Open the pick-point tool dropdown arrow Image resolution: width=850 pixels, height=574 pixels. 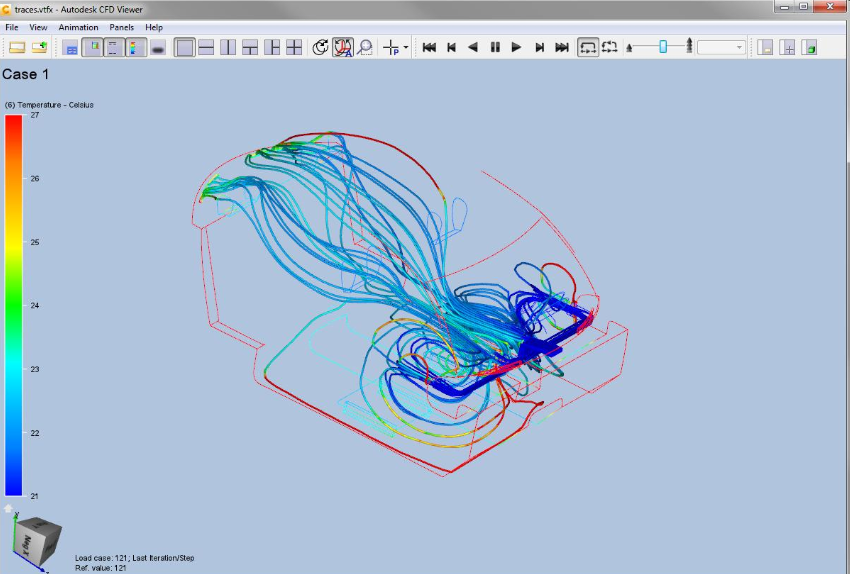(406, 48)
